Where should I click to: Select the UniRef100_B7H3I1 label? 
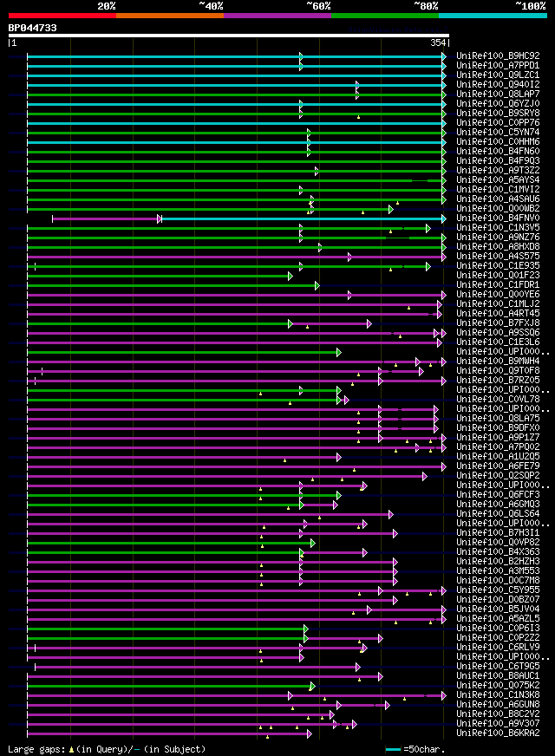click(498, 533)
